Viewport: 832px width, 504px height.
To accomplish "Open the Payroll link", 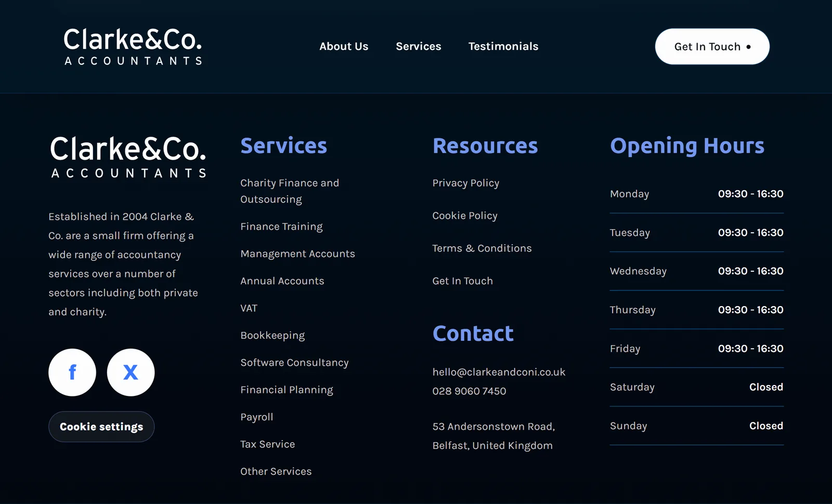I will 257,417.
